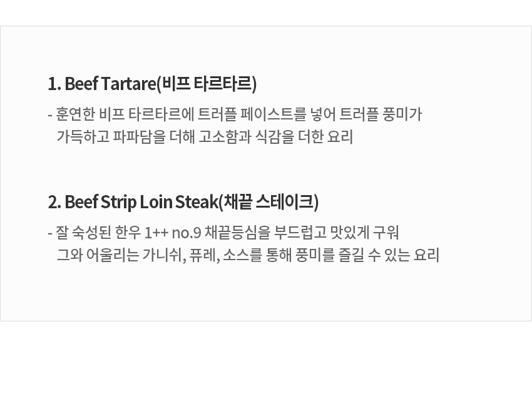The image size is (532, 399).
Task: Click the "no.9" text in steak description
Action: (x=186, y=233)
